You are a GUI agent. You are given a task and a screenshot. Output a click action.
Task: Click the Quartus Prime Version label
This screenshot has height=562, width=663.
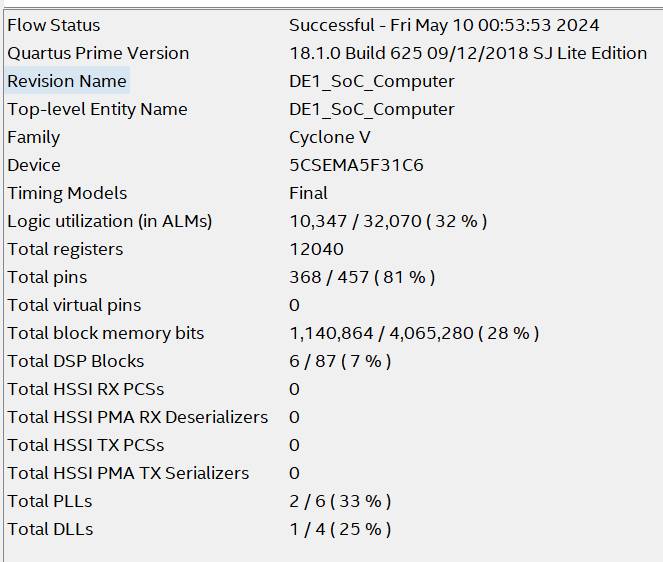coord(98,53)
